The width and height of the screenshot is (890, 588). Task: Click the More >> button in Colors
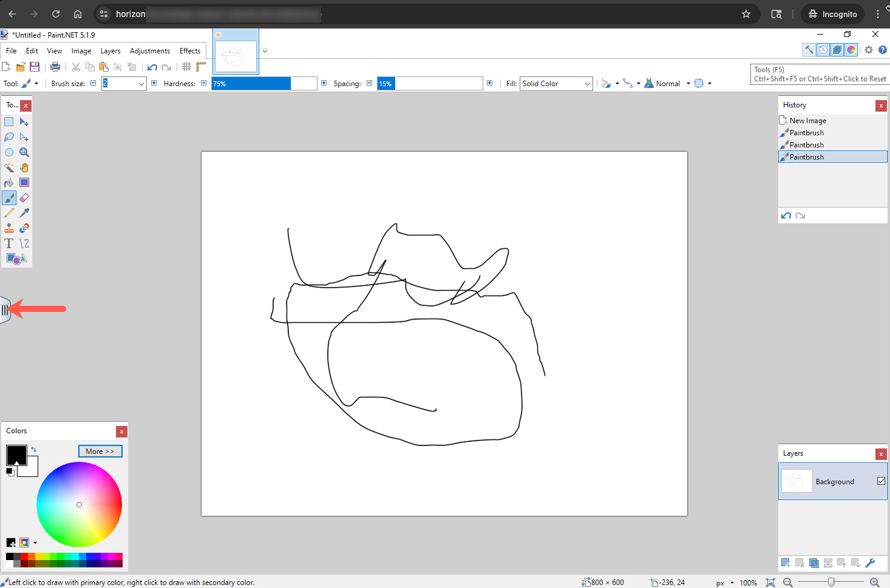coord(100,451)
